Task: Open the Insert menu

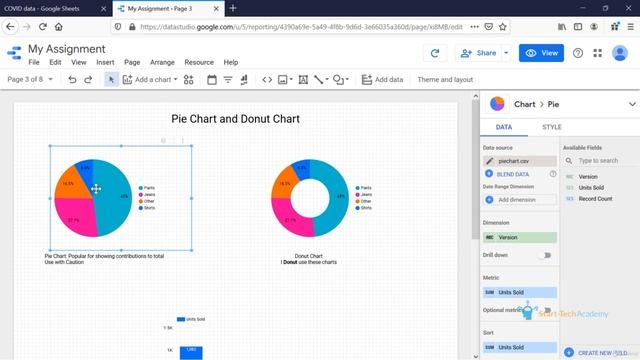Action: [105, 62]
